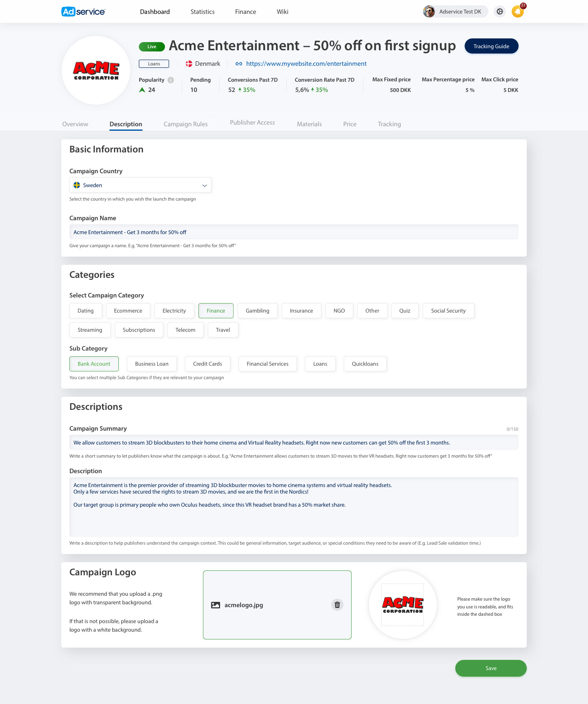Image resolution: width=588 pixels, height=704 pixels.
Task: Select the Quiz category
Action: 405,311
